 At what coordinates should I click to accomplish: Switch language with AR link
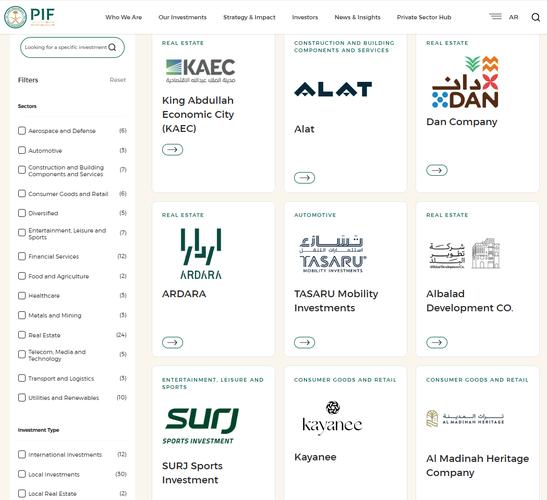click(x=514, y=17)
